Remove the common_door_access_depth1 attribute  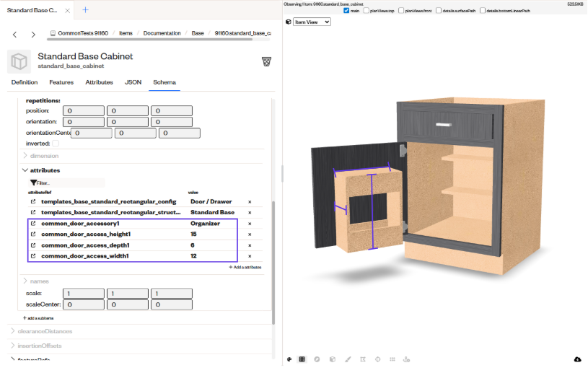[x=250, y=245]
